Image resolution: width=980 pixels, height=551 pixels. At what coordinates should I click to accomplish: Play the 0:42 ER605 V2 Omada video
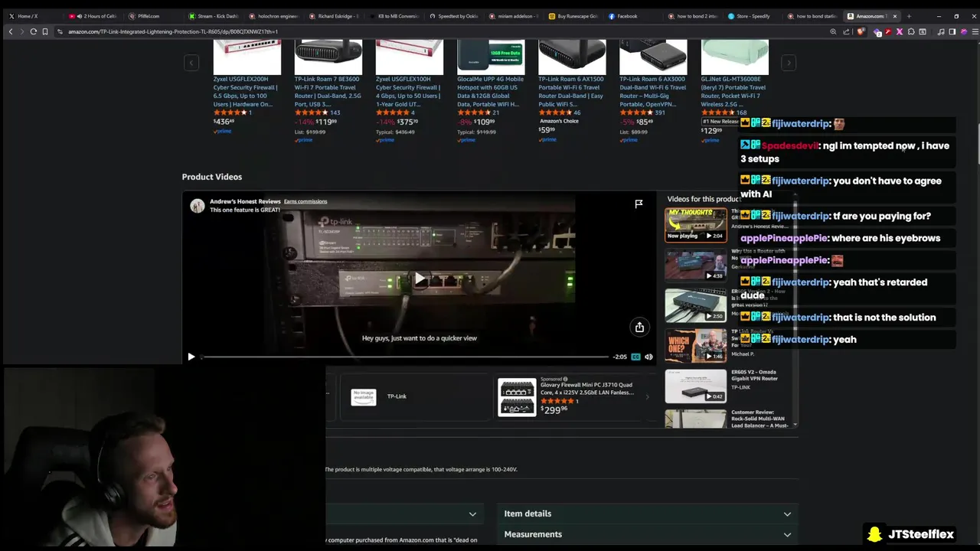tap(695, 386)
